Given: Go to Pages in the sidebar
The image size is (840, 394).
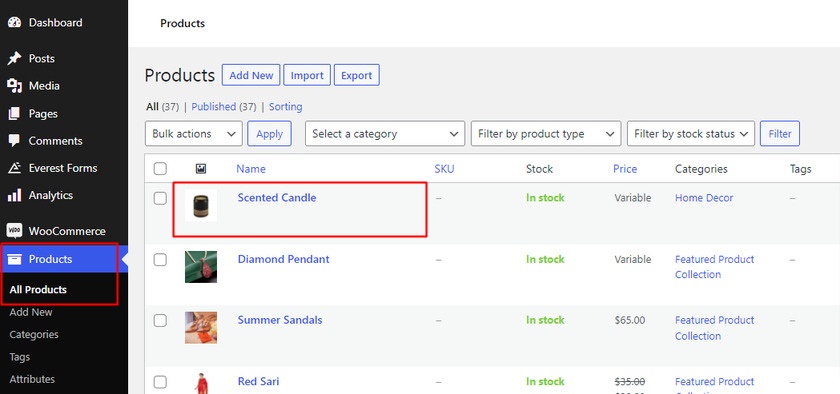Looking at the screenshot, I should [43, 114].
